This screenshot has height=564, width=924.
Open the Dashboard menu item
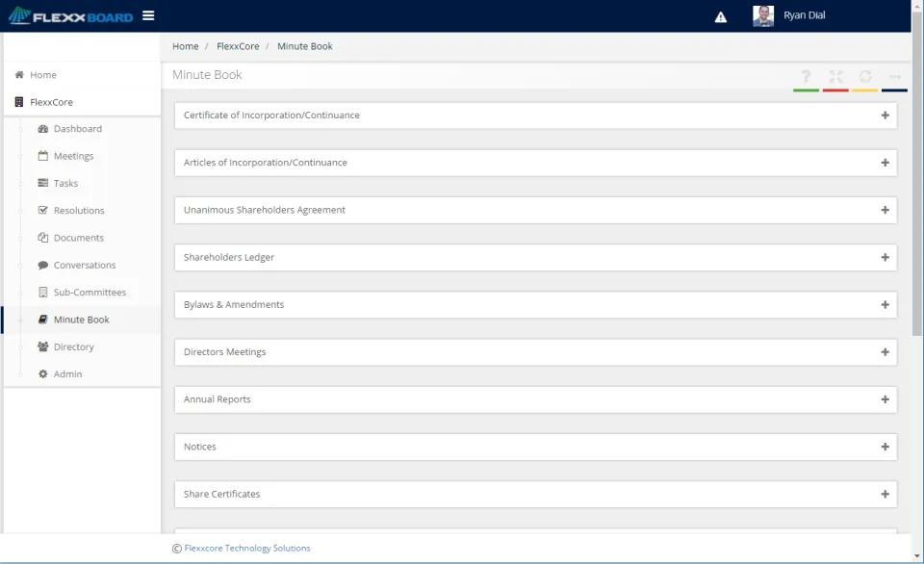(78, 128)
